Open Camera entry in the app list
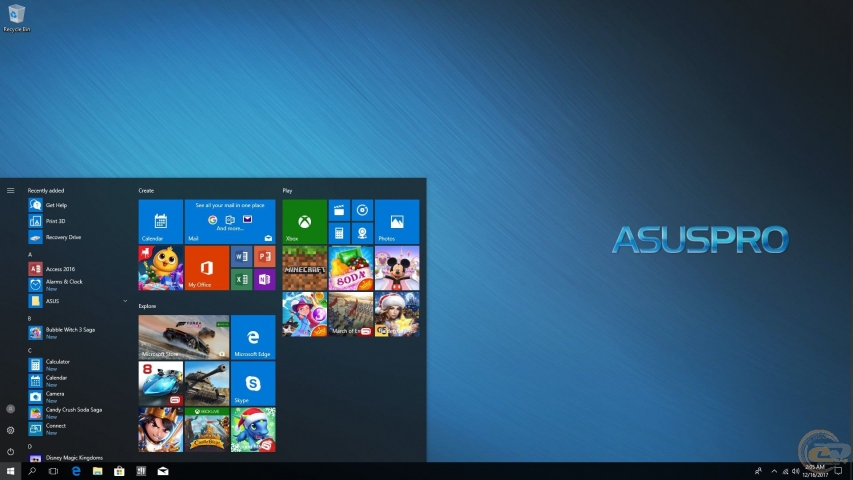Screen dimensions: 853x480 pyautogui.click(x=78, y=397)
